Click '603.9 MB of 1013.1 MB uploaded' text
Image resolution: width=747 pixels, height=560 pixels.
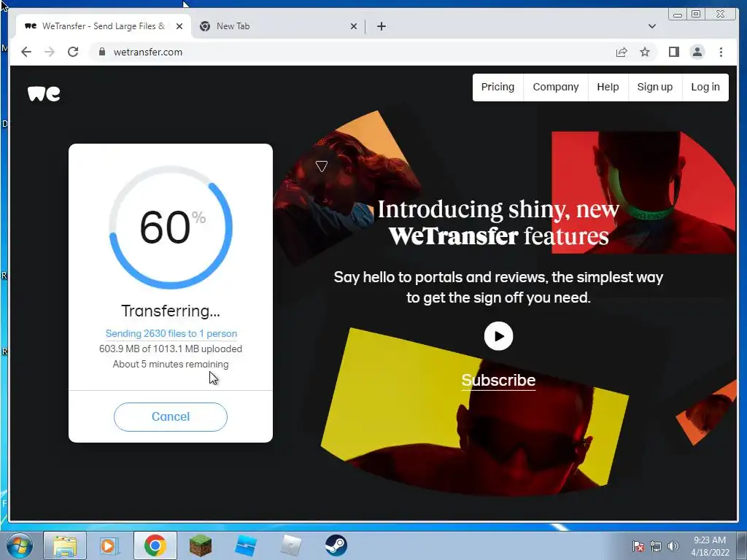171,349
